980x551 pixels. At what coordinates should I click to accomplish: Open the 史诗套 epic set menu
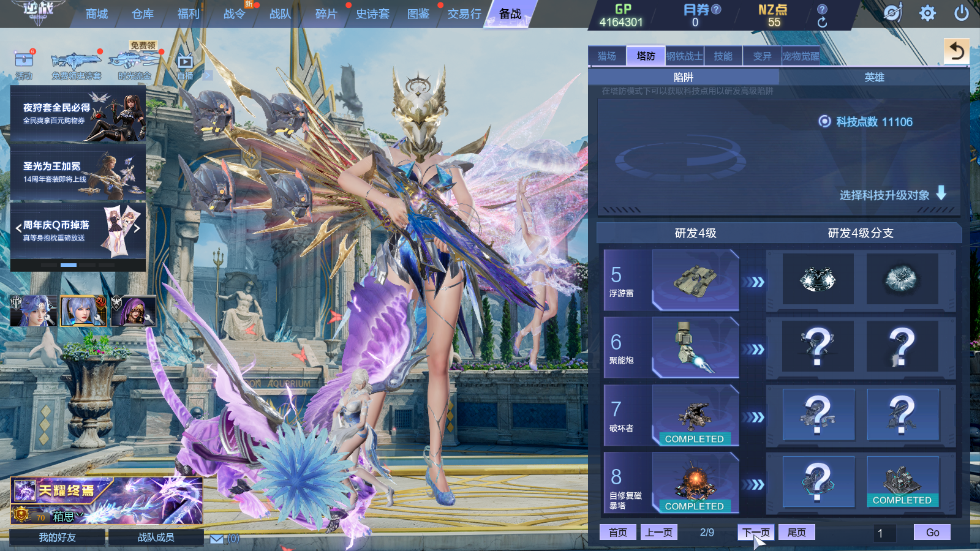[x=372, y=14]
